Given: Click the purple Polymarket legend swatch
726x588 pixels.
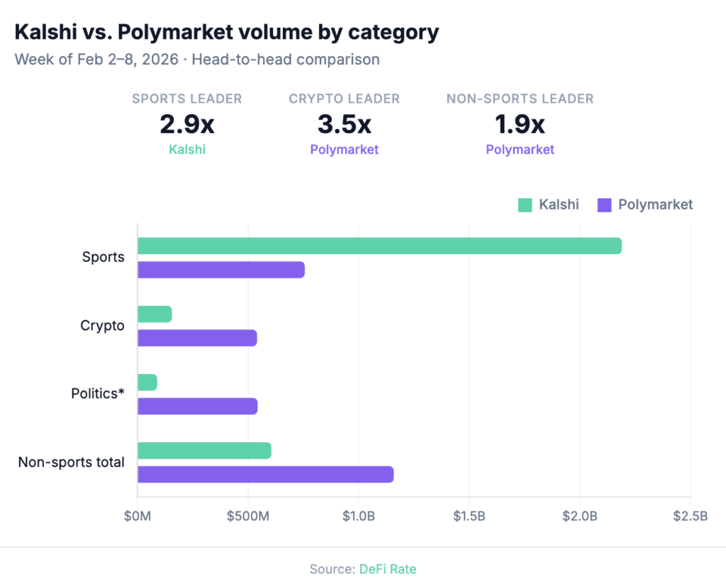Looking at the screenshot, I should (605, 205).
